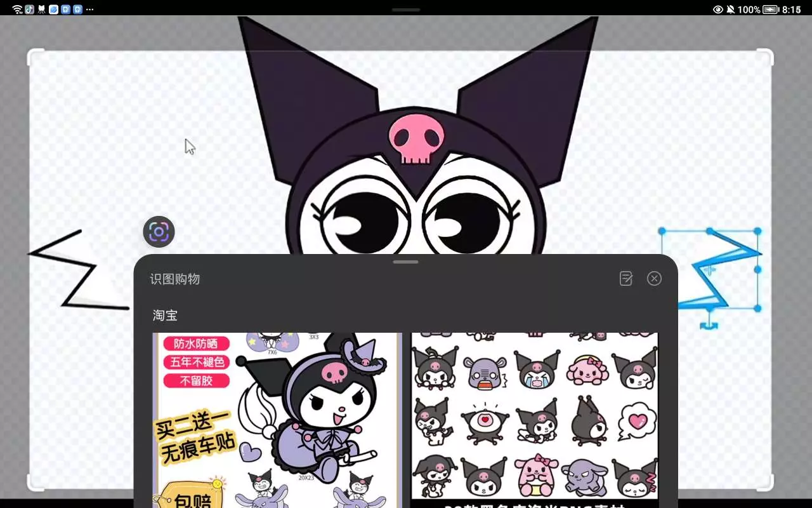The width and height of the screenshot is (812, 508).
Task: Tap the TikTok notification icon
Action: tap(30, 10)
